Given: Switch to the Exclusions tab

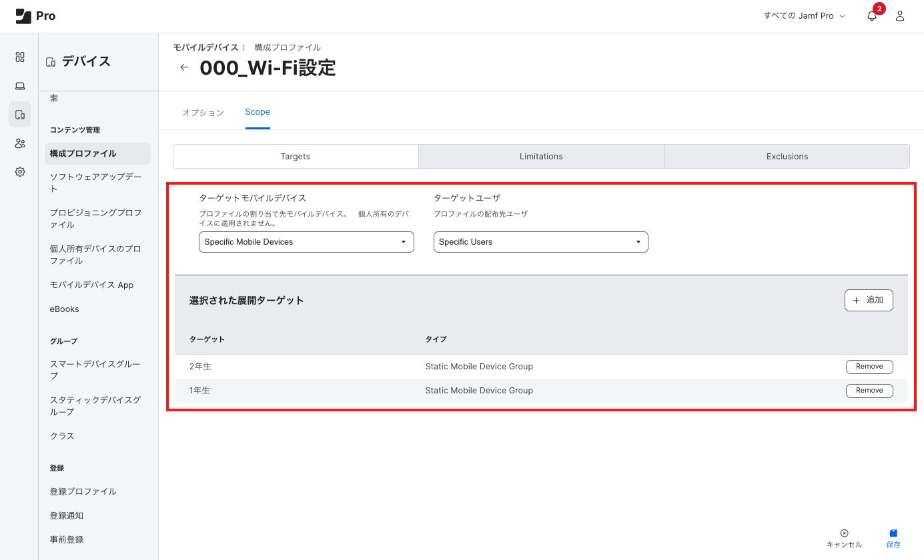Looking at the screenshot, I should 787,157.
